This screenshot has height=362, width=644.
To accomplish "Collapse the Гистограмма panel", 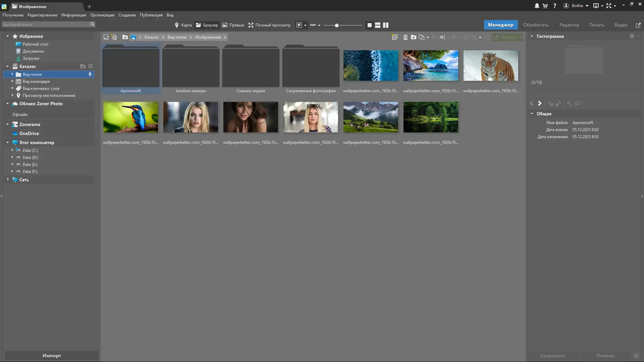I will (532, 36).
